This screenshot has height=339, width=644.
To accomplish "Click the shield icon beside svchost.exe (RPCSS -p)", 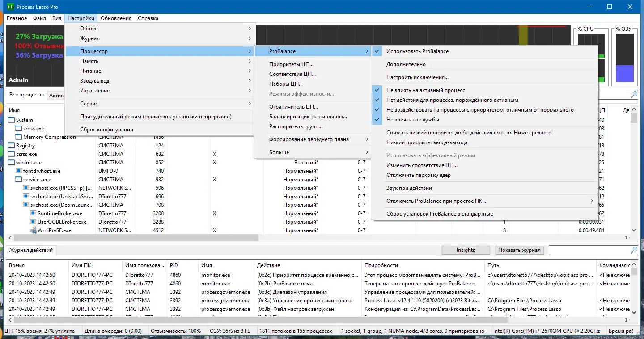I will pyautogui.click(x=25, y=188).
